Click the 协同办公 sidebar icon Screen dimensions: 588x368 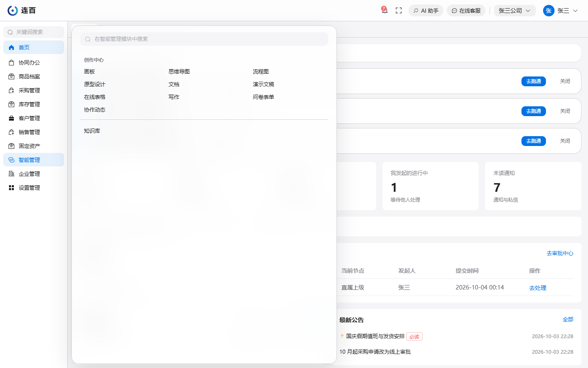pyautogui.click(x=11, y=63)
